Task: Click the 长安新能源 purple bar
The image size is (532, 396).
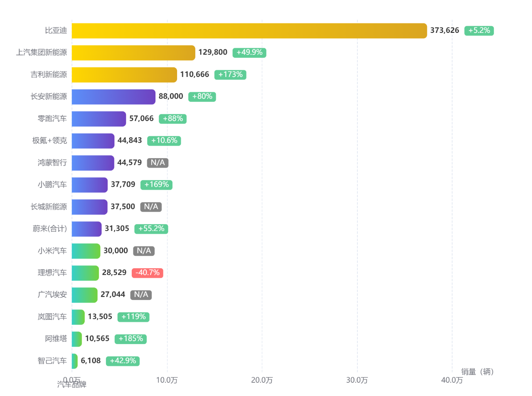Action: click(113, 97)
